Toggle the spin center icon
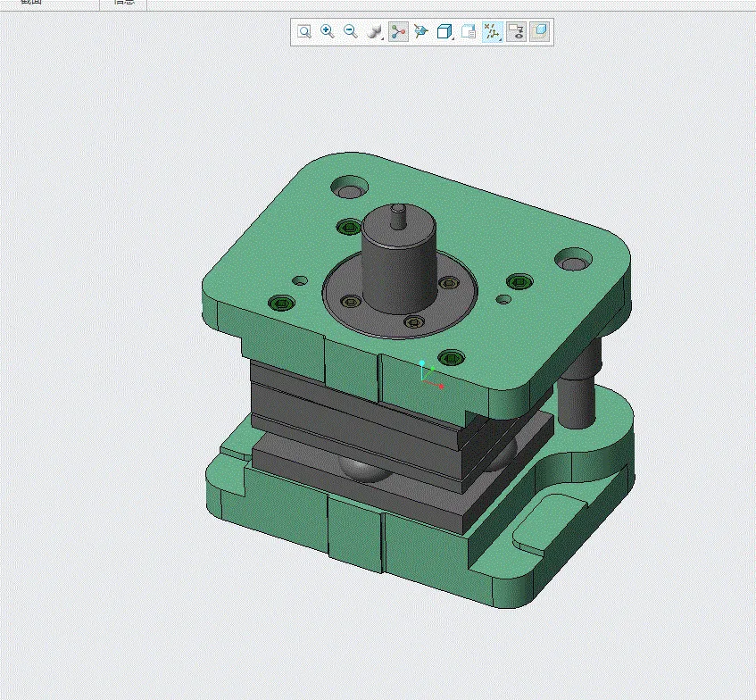 click(x=398, y=32)
